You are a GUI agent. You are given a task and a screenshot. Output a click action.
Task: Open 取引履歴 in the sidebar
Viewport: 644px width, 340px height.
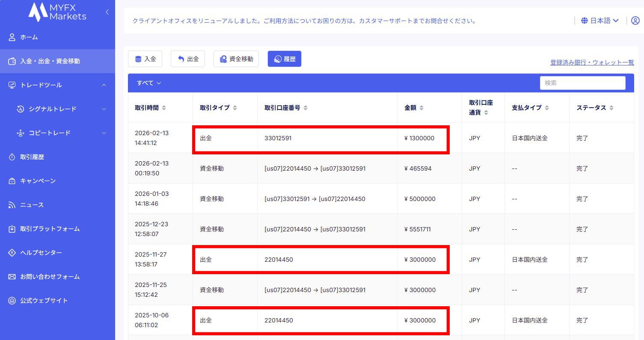[x=32, y=157]
